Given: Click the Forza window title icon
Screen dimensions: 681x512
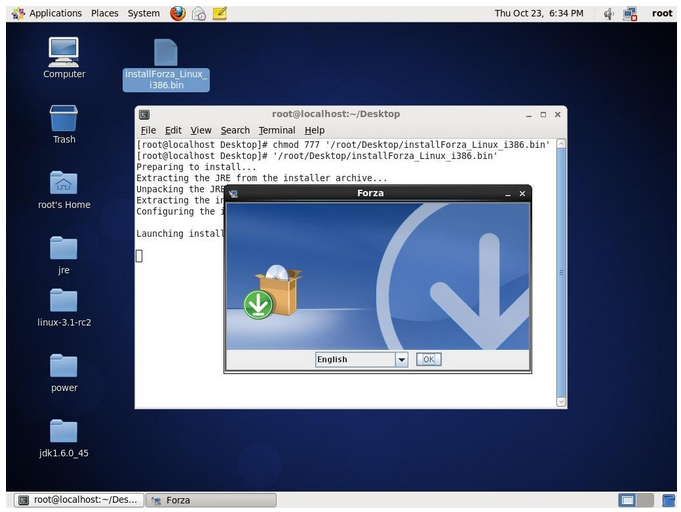Looking at the screenshot, I should (234, 194).
